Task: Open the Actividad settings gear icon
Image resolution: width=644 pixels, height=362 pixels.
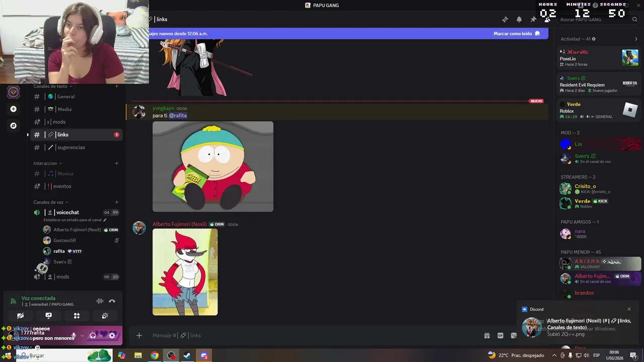Action: tap(594, 39)
